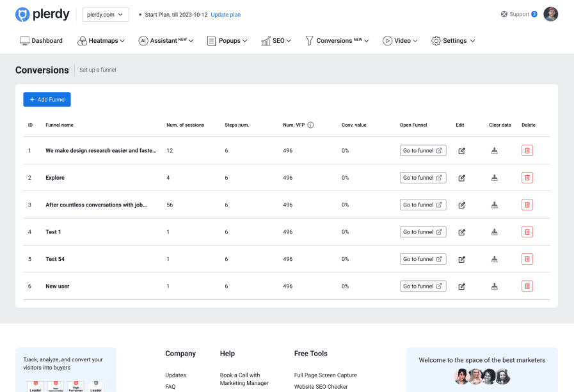This screenshot has width=574, height=392.
Task: Expand the Heatmaps dropdown
Action: pyautogui.click(x=101, y=40)
